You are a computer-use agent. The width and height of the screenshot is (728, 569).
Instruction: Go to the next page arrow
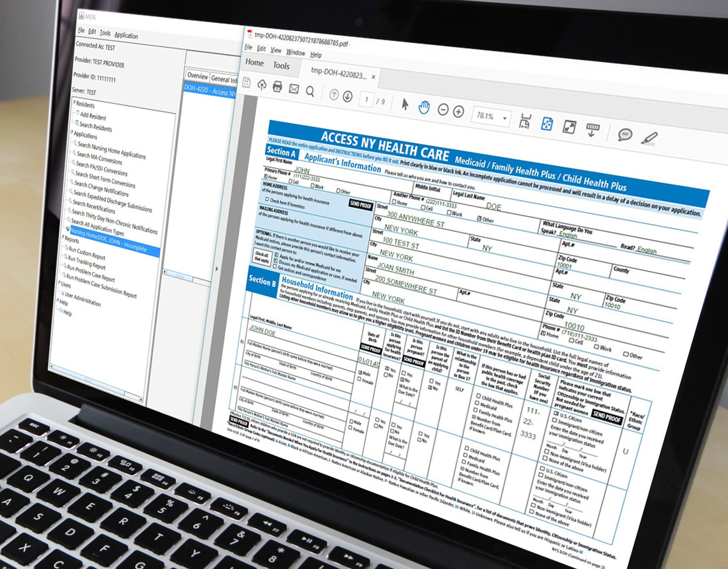pos(347,96)
